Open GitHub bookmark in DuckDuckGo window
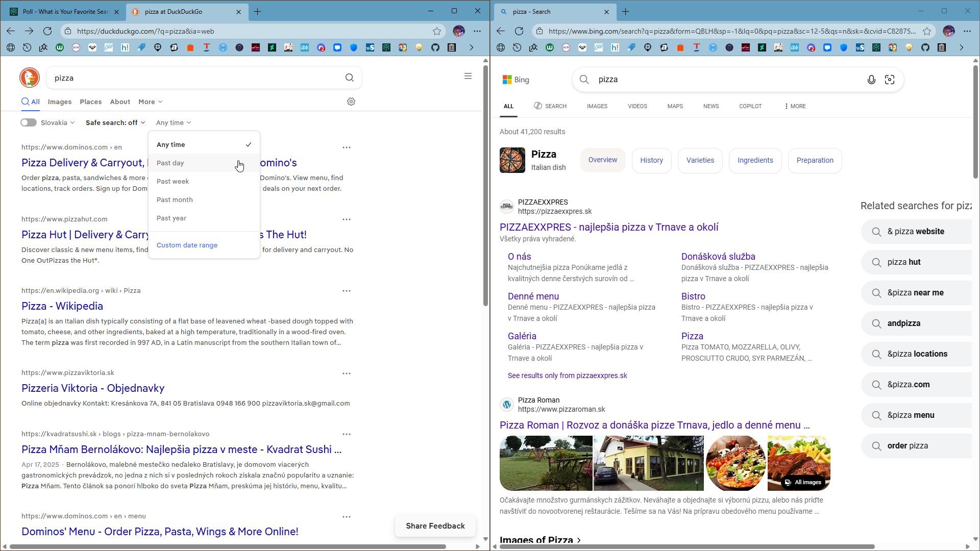 435,47
